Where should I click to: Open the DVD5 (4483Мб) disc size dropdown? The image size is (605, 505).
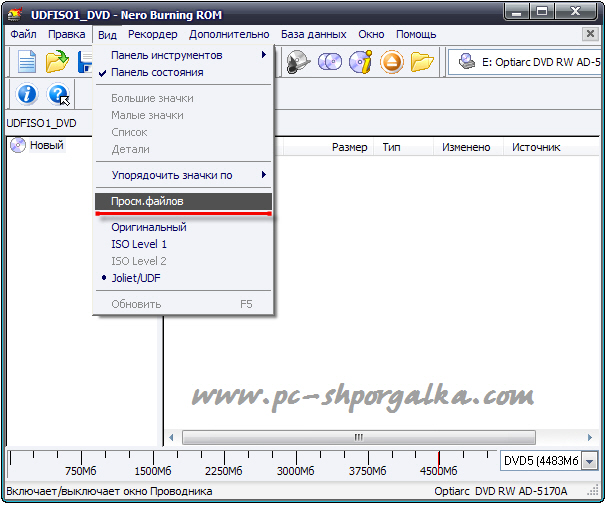click(590, 461)
